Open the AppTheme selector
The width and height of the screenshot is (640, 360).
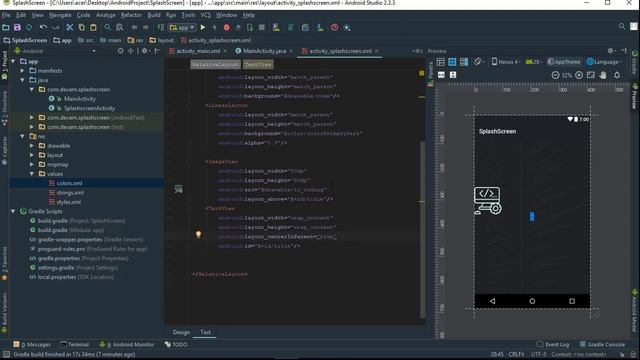pyautogui.click(x=564, y=62)
